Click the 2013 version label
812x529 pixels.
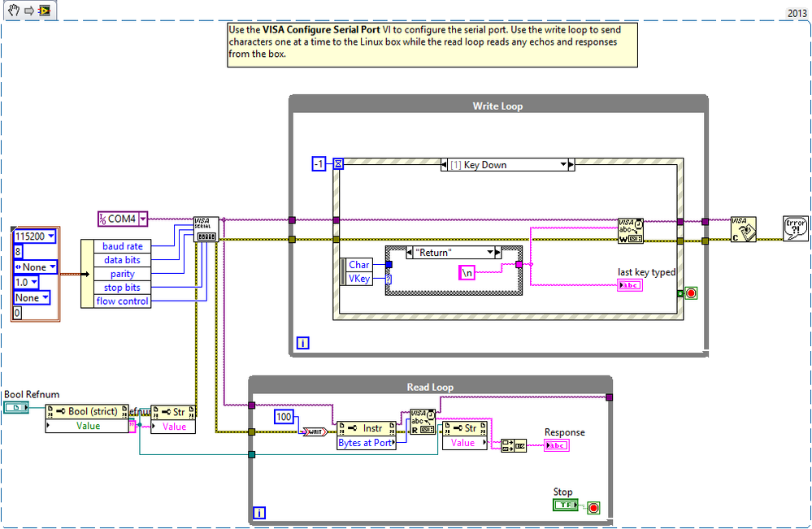pyautogui.click(x=797, y=14)
